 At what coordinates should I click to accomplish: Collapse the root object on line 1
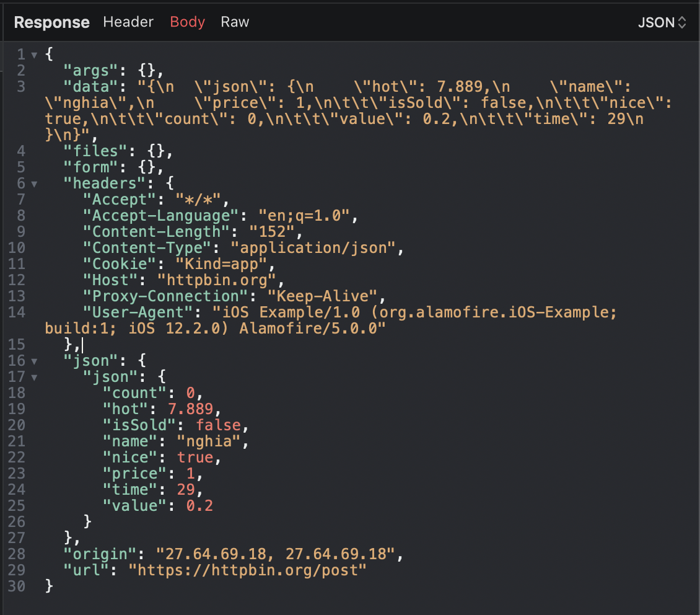pos(34,55)
